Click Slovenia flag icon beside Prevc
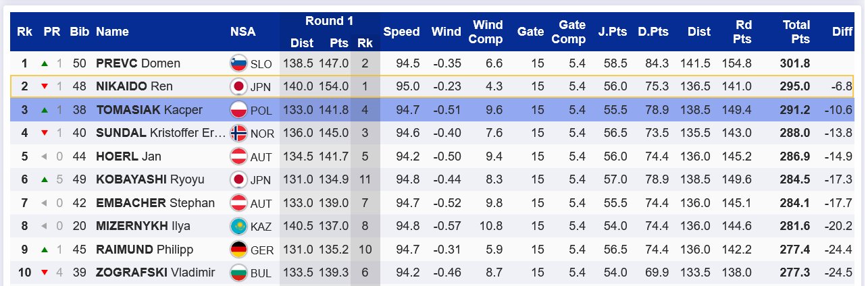868x286 pixels. [238, 63]
